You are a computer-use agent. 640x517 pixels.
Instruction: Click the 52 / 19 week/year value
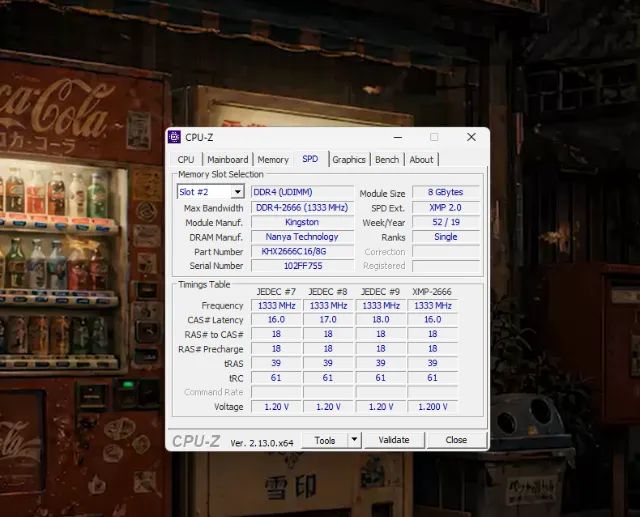[446, 222]
